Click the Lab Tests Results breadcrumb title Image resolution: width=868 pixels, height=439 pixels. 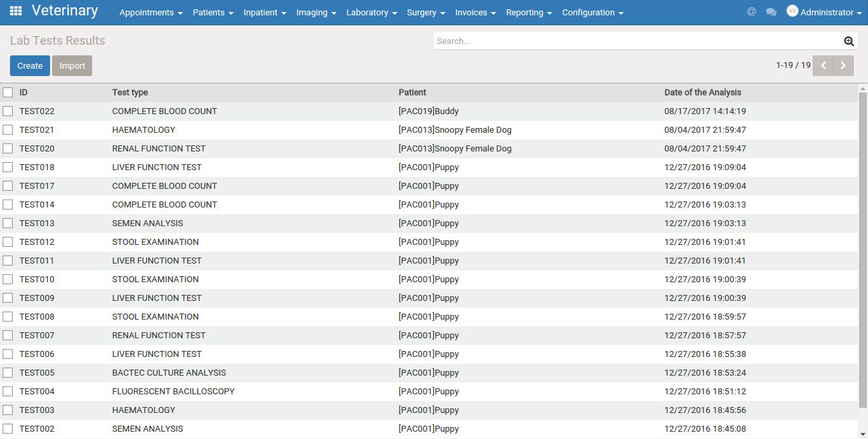click(x=57, y=41)
